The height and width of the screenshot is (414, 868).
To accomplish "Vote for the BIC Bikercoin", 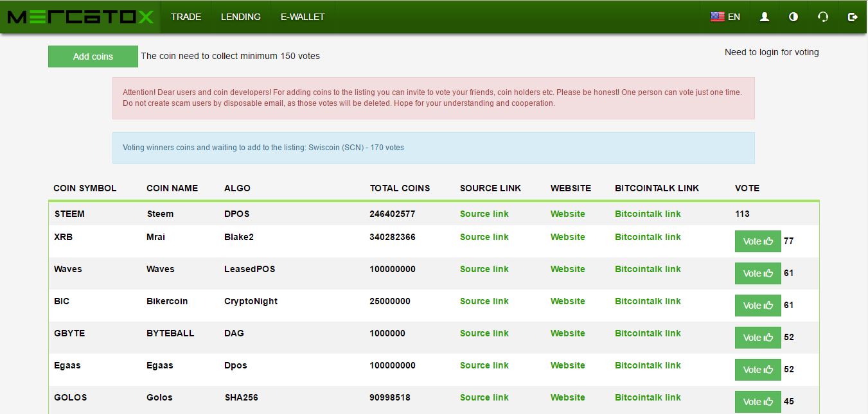I will (x=758, y=306).
